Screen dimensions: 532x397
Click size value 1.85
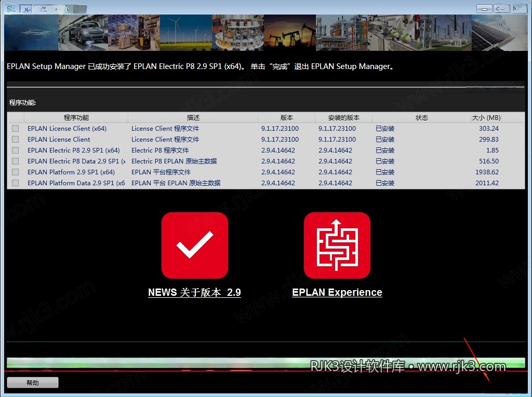click(x=493, y=150)
